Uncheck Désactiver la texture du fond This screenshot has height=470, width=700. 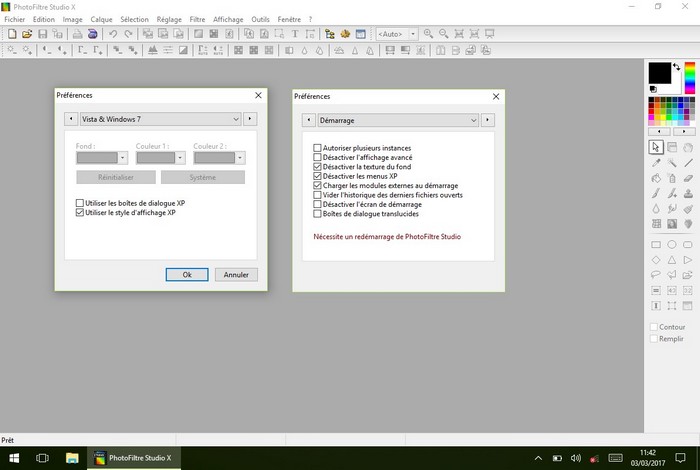point(317,166)
